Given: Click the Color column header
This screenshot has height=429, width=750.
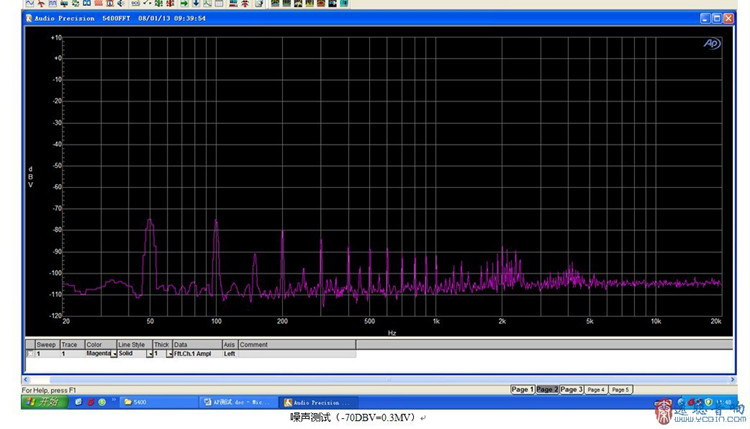Looking at the screenshot, I should [x=100, y=344].
